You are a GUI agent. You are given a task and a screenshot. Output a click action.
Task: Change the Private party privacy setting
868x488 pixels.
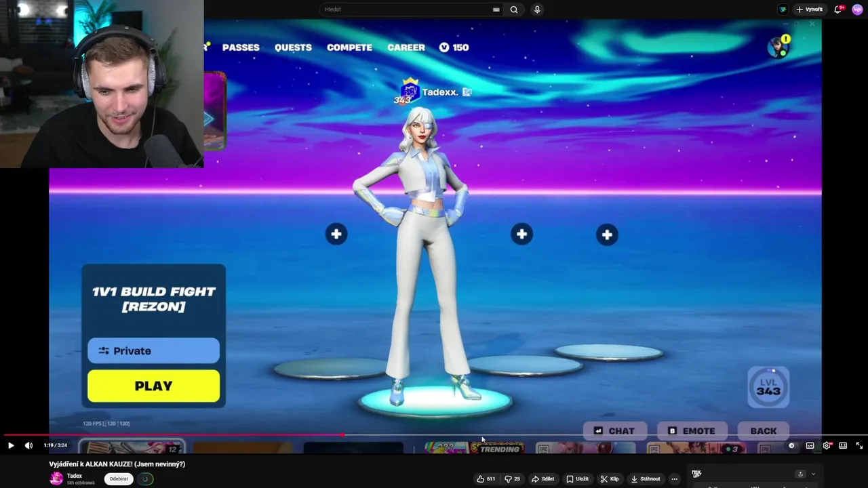(x=153, y=351)
